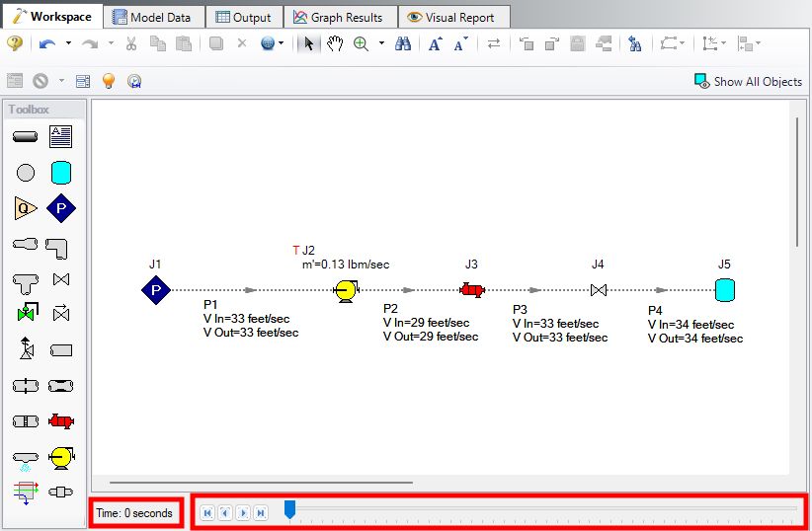Screen dimensions: 812x531
Task: Select the Assigned Pressure P diamond tool
Action: point(61,208)
